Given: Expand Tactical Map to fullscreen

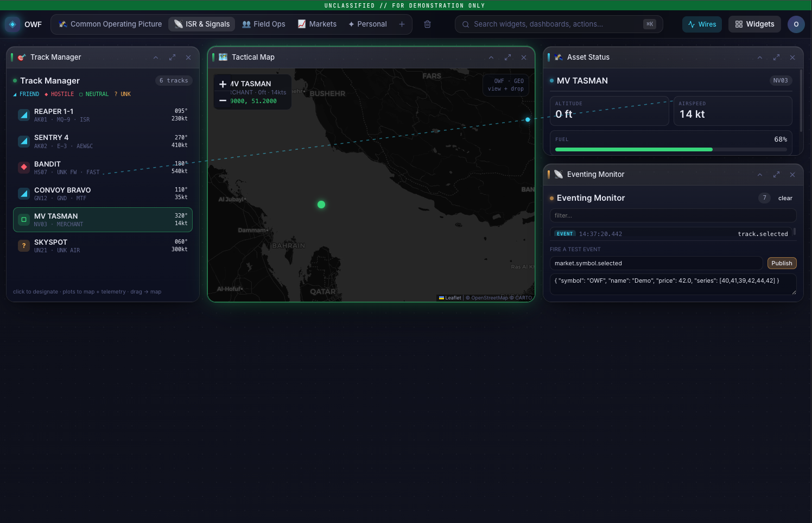Looking at the screenshot, I should [507, 57].
